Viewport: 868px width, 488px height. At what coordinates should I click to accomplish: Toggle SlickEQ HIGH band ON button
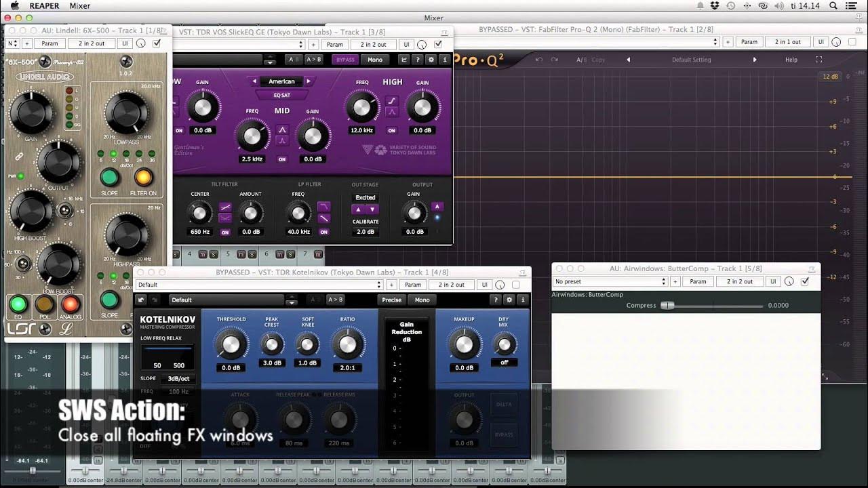[391, 130]
